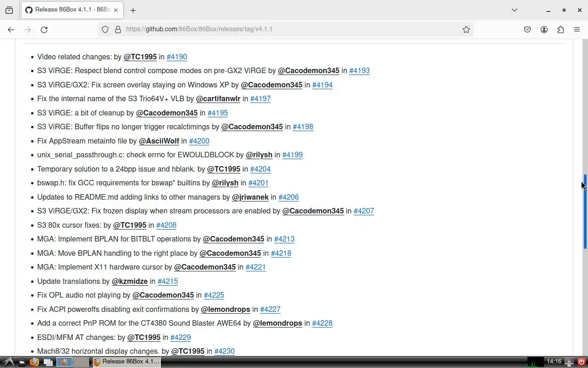Focus the github.com URL address field

tap(285, 29)
